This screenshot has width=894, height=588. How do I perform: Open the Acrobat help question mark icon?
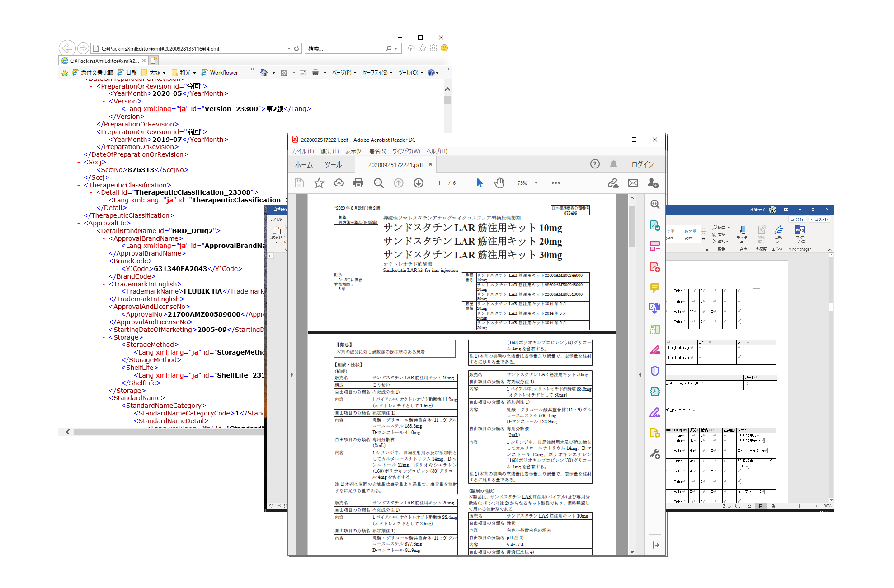595,164
